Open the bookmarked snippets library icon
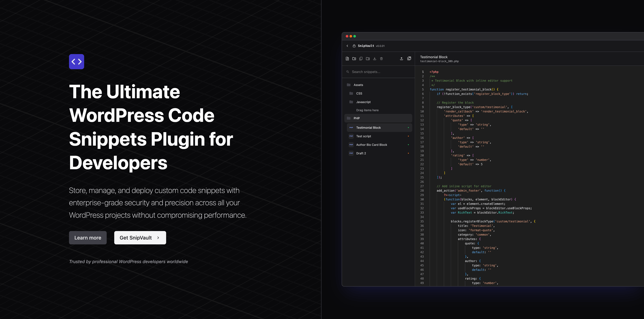Screen dimensions: 644x319 (409, 59)
